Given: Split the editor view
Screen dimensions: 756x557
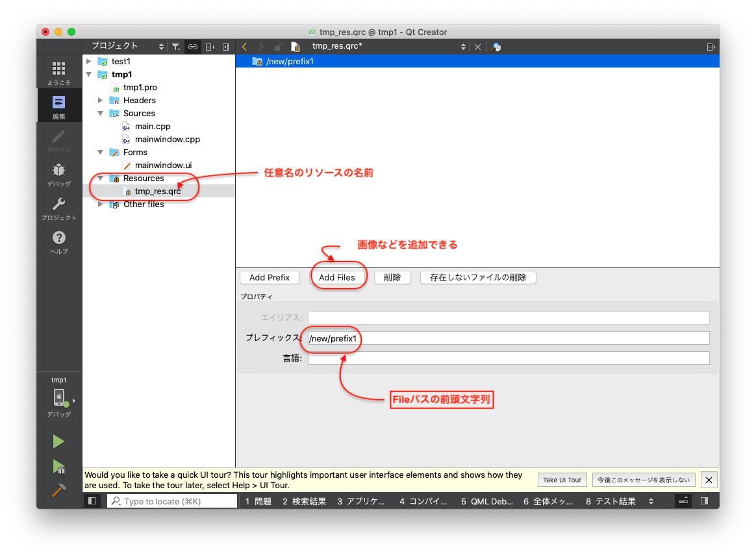Looking at the screenshot, I should [x=711, y=47].
